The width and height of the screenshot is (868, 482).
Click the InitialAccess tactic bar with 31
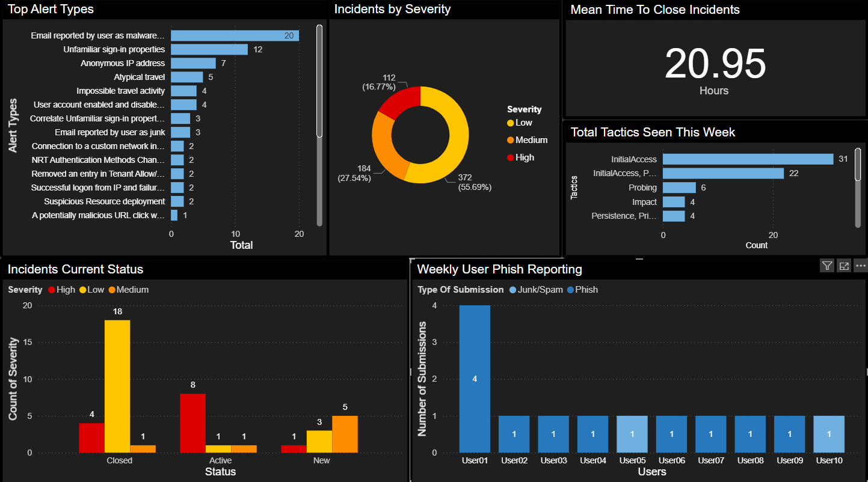(748, 159)
